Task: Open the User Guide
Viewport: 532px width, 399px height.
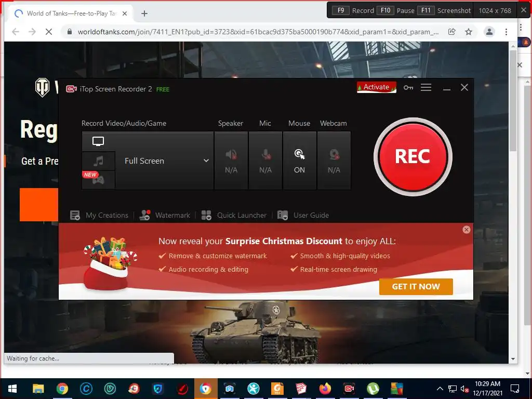Action: pos(303,215)
